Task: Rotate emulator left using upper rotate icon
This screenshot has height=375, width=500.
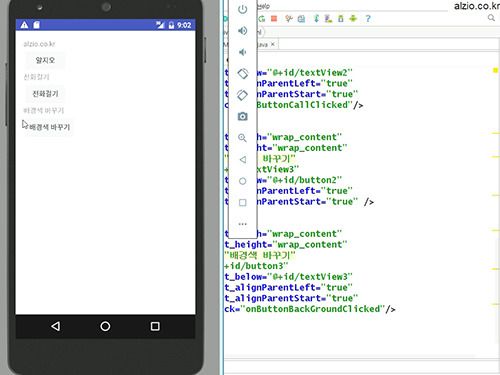Action: click(x=243, y=73)
